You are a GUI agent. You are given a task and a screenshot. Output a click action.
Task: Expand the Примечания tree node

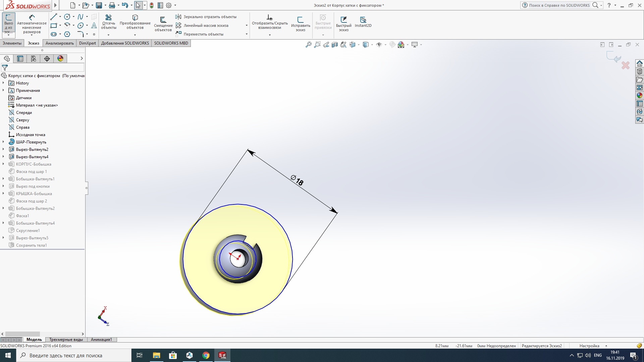(3, 90)
